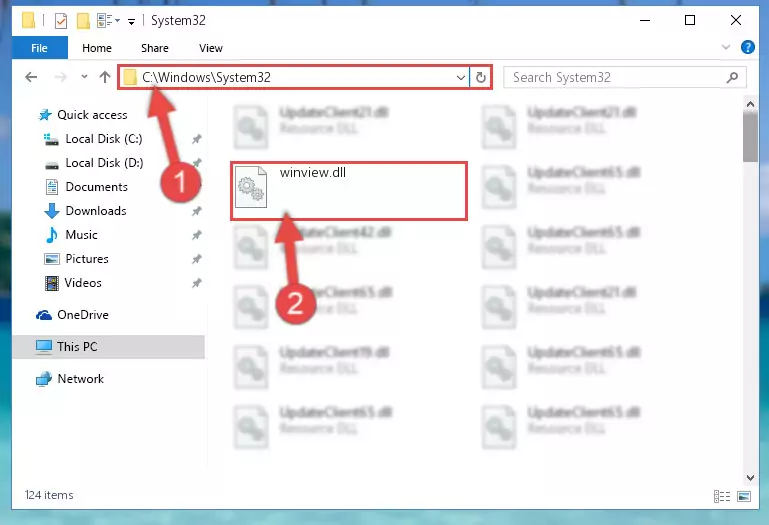The image size is (769, 525).
Task: Switch to the Home ribbon tab
Action: pyautogui.click(x=97, y=48)
